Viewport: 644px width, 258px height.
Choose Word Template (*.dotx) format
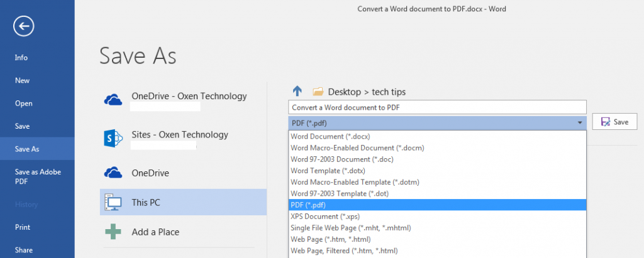click(437, 170)
